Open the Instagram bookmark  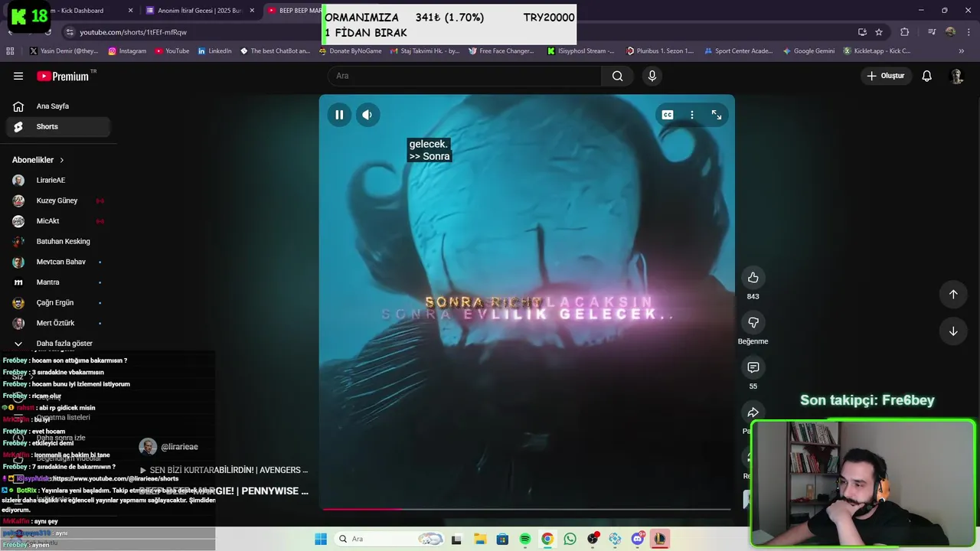pyautogui.click(x=127, y=51)
